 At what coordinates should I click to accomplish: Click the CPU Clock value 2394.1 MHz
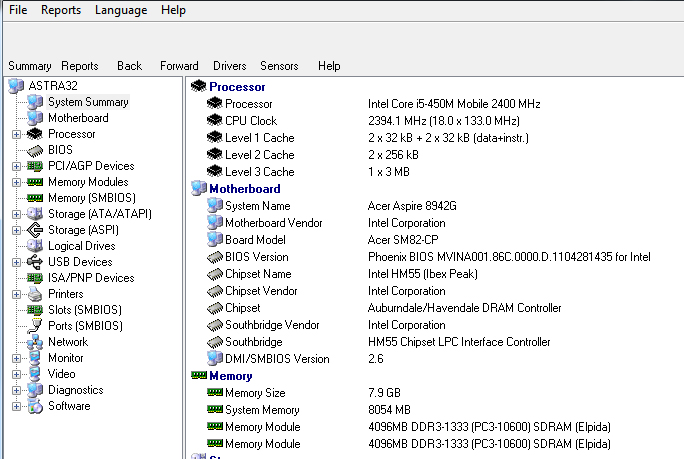[x=444, y=121]
